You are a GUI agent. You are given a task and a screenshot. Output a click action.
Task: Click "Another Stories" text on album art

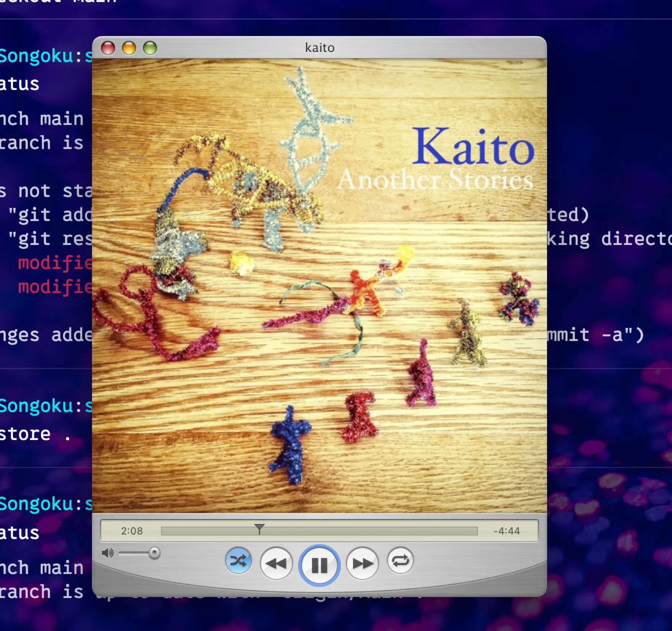pos(435,180)
